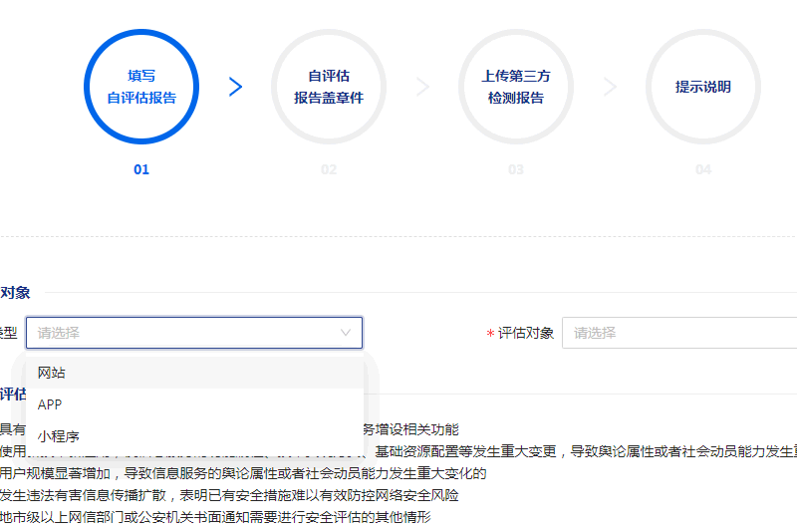Click the gray arrow before 提示说明 step
Screen dimensions: 797x532
click(610, 87)
